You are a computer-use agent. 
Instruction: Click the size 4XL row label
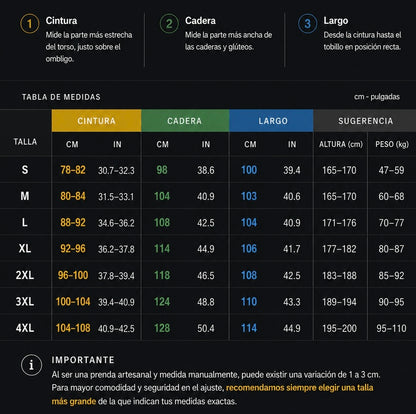(x=25, y=328)
